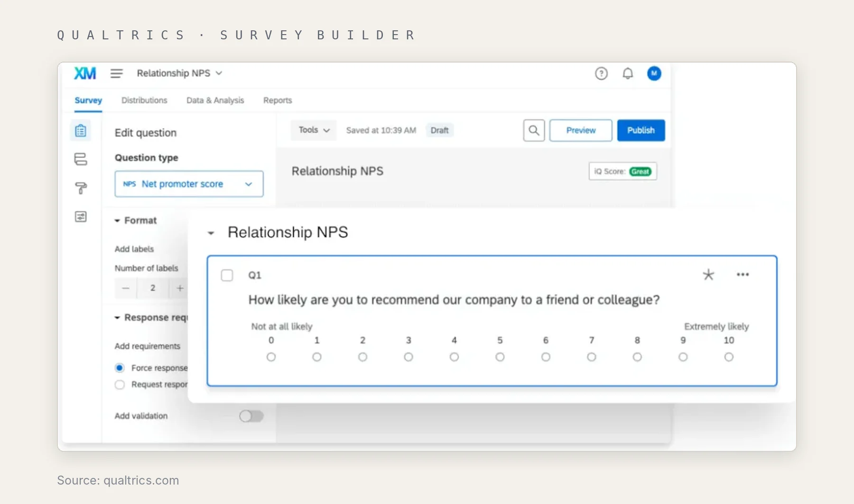Switch to the Distributions tab
The height and width of the screenshot is (504, 854).
[144, 101]
